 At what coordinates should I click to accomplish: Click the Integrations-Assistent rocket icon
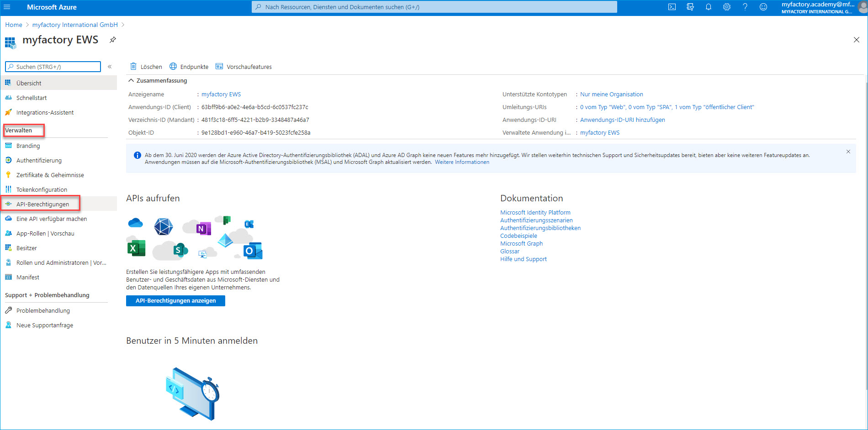[8, 112]
